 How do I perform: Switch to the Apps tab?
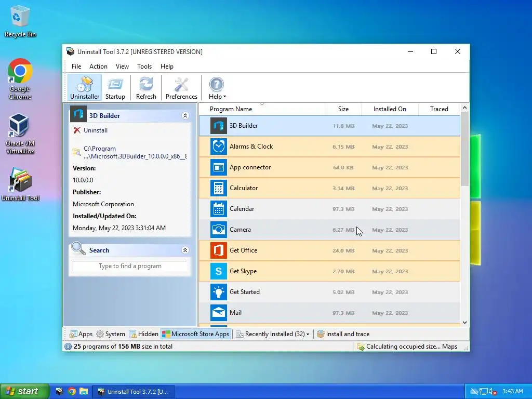coord(81,334)
